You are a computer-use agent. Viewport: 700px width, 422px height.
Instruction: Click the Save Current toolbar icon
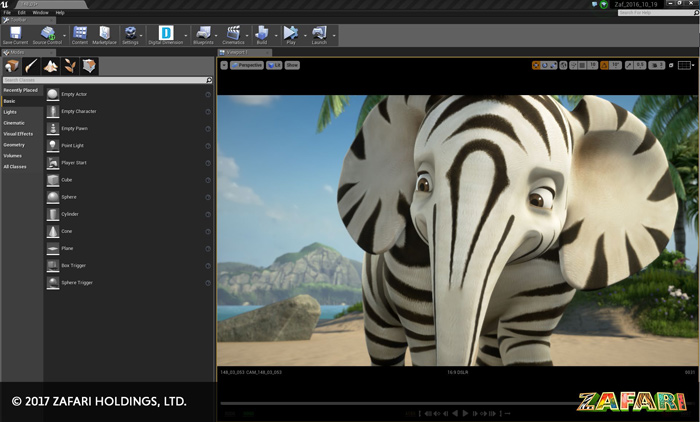click(x=15, y=33)
